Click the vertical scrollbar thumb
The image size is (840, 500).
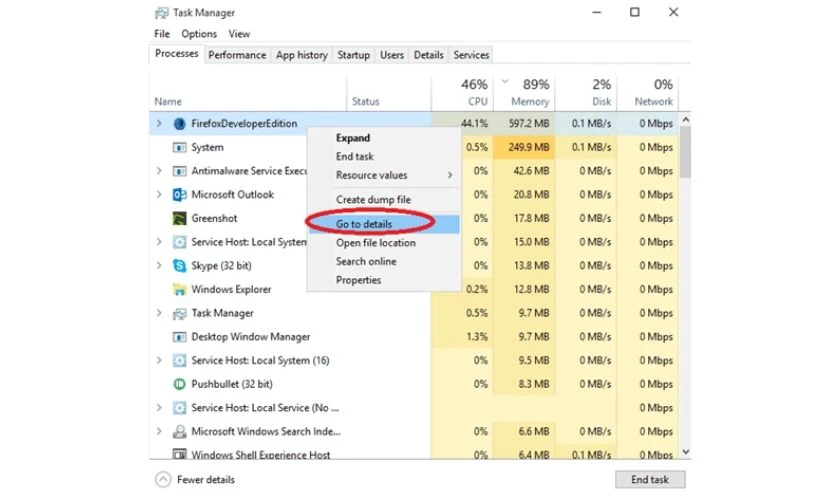(685, 152)
